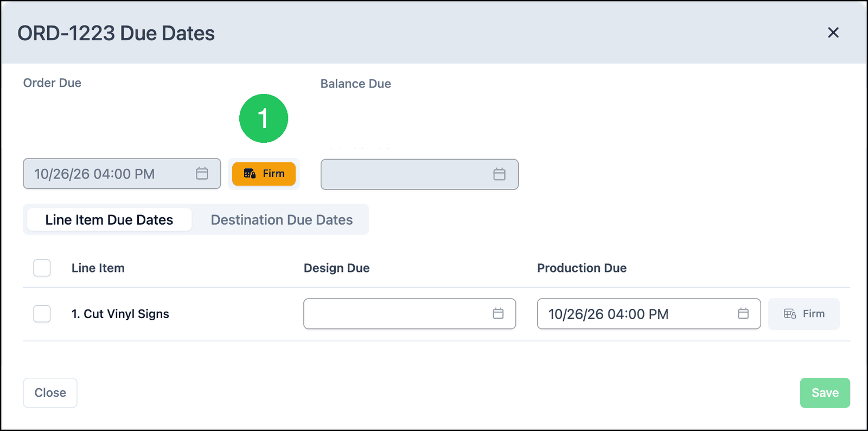Focus the empty Balance Due date field
868x431 pixels.
point(419,174)
